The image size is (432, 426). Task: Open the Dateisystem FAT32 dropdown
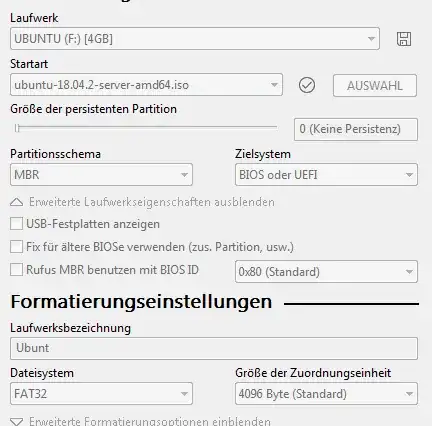click(x=101, y=394)
